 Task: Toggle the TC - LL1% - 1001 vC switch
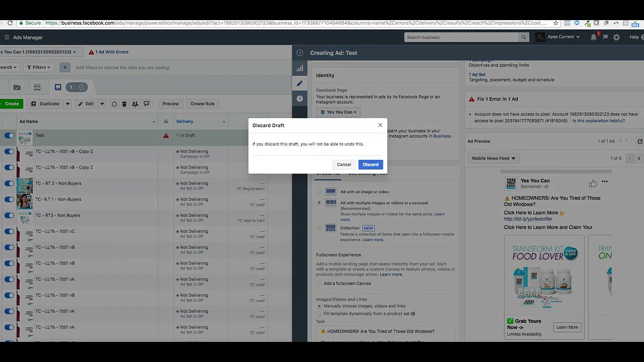coord(10,231)
